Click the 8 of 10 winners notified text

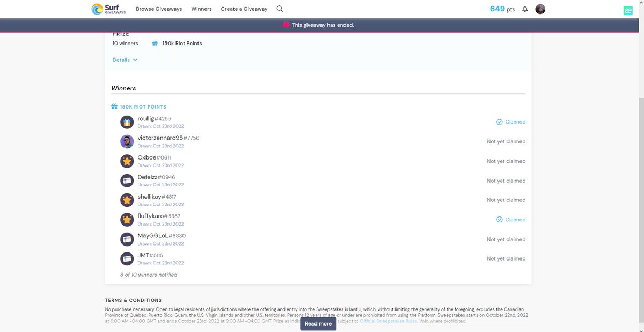[x=149, y=275]
